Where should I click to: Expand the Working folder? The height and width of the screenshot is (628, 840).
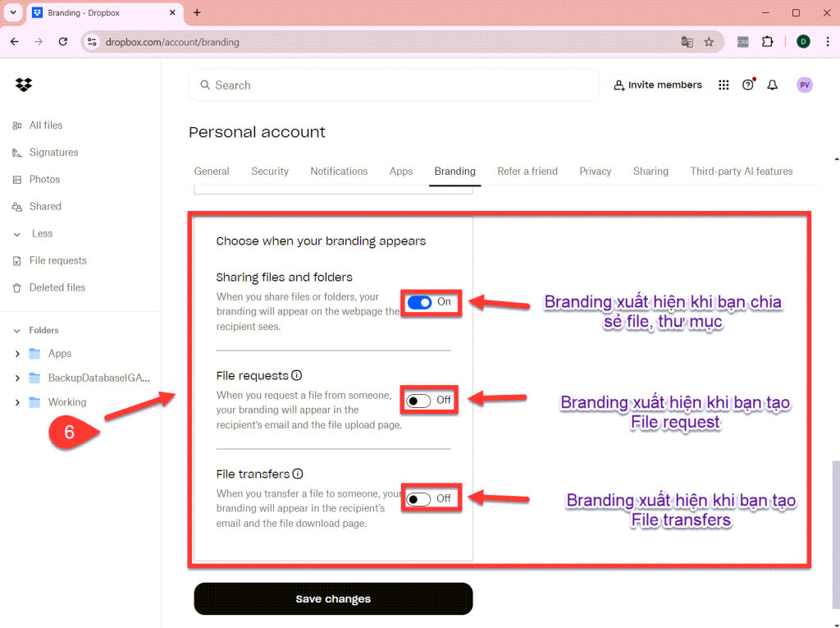tap(17, 402)
